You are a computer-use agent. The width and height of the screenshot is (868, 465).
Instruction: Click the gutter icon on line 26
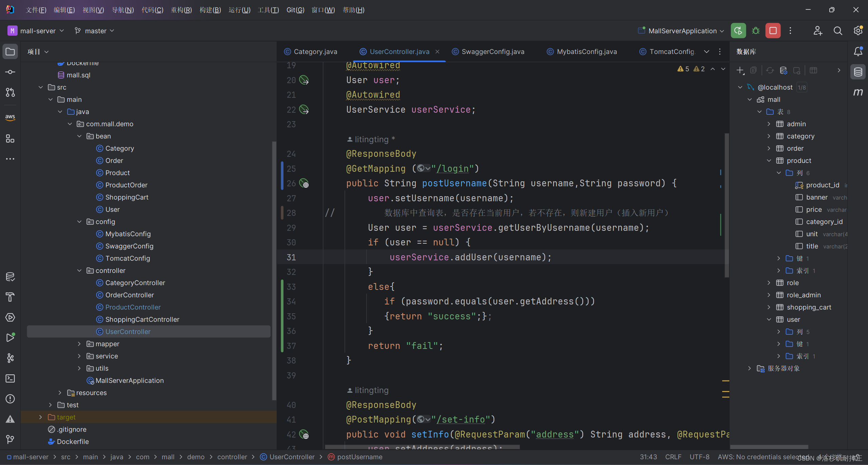(304, 184)
